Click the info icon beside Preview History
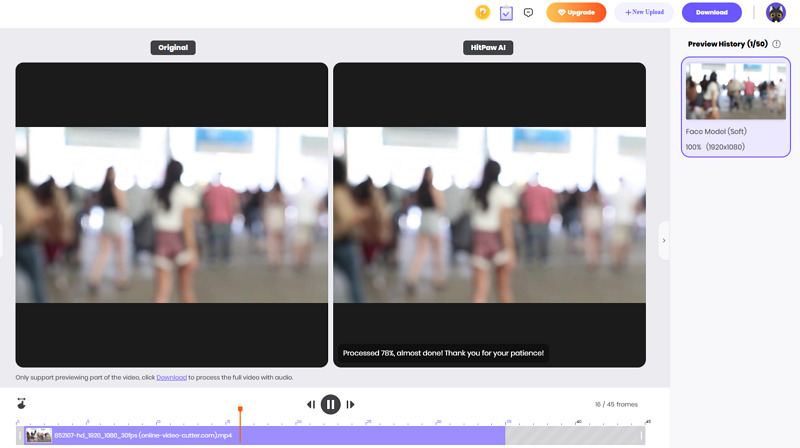This screenshot has height=448, width=800. 777,44
